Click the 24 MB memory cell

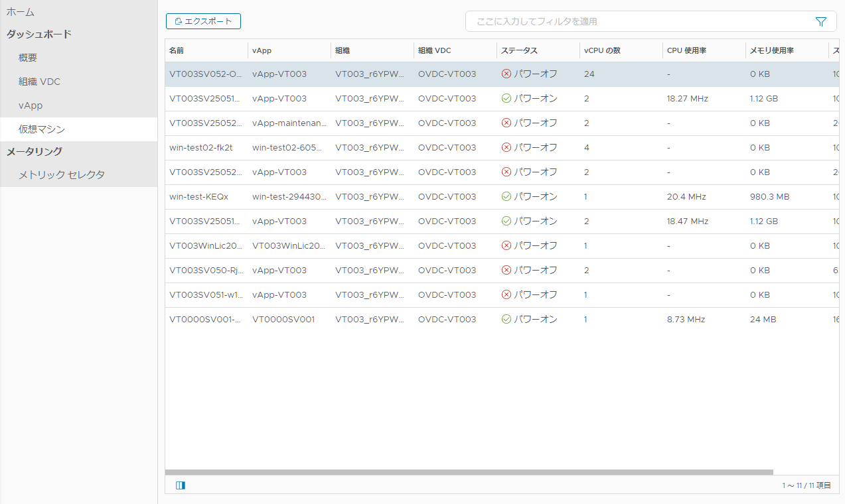tap(763, 320)
